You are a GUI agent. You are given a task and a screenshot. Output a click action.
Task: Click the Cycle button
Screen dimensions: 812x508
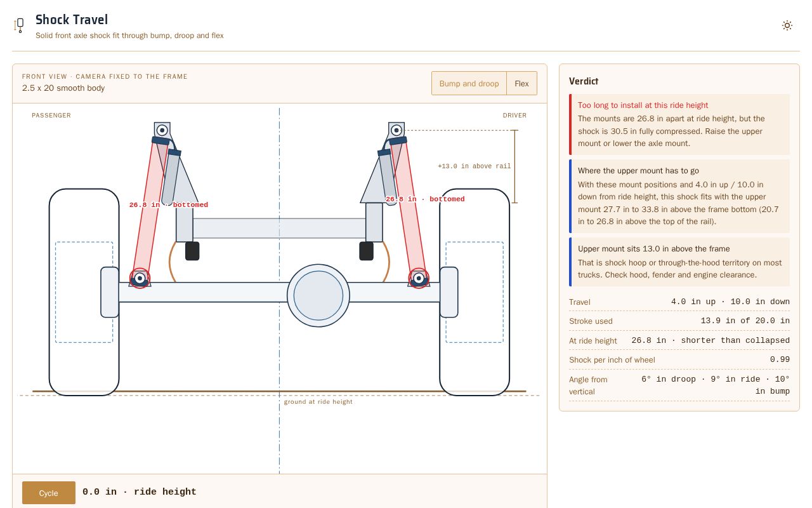point(49,493)
